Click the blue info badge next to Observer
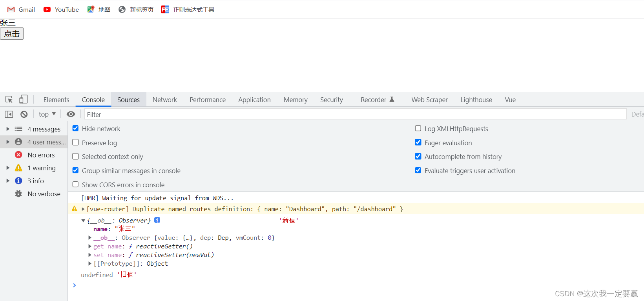 157,220
